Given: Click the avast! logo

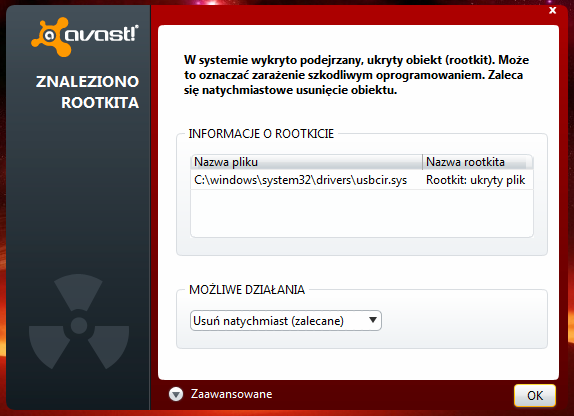Looking at the screenshot, I should coord(85,37).
